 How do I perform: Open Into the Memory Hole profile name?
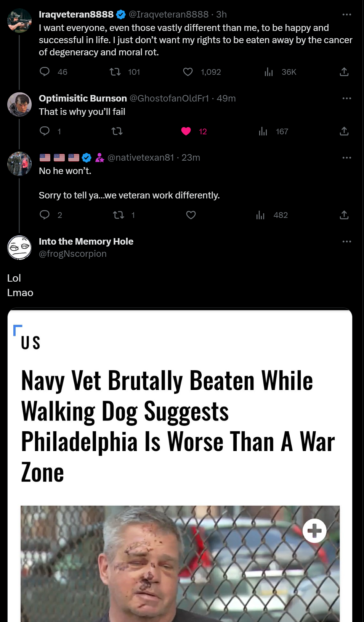click(x=86, y=242)
